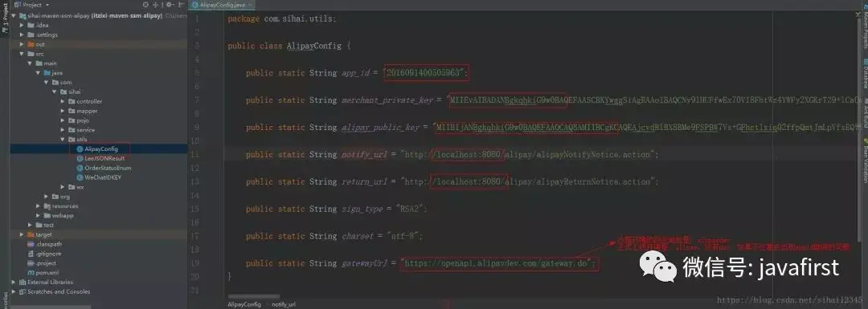Collapse the sihai-maven-ssm-alipay root node

coord(14,16)
